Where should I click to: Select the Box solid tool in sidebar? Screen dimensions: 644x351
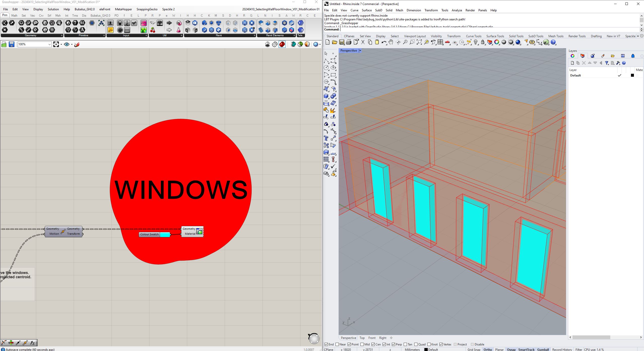point(326,96)
